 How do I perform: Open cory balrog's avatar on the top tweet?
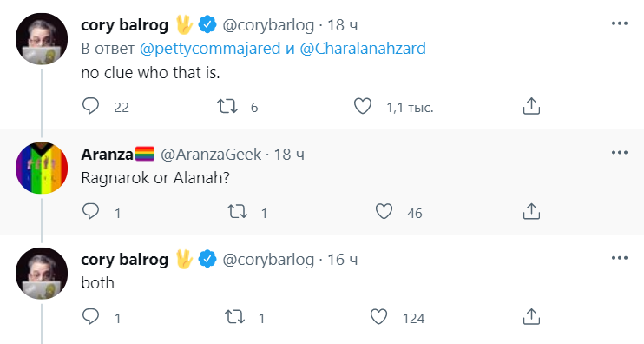click(x=42, y=39)
